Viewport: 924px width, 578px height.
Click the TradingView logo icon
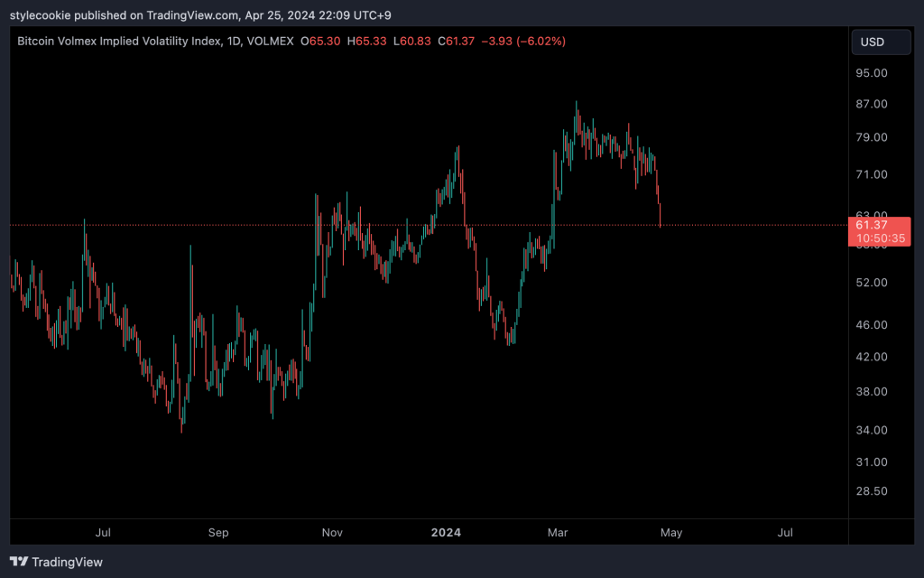pos(18,562)
